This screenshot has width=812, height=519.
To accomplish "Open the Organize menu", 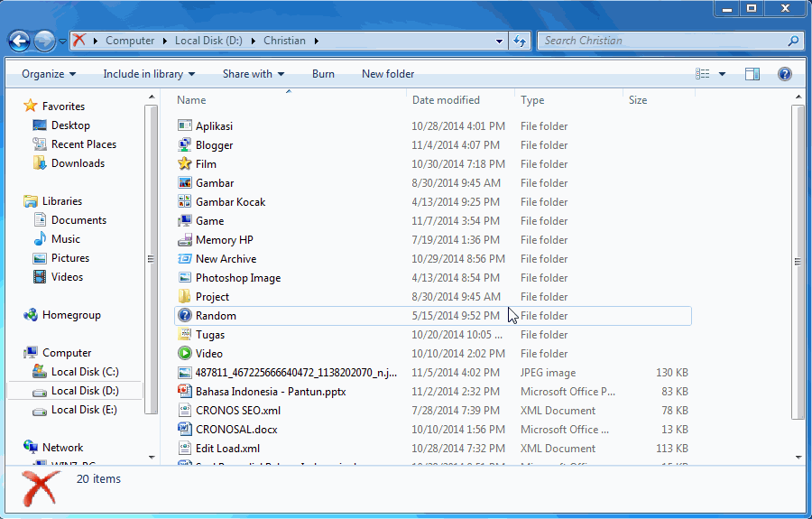I will coord(49,74).
